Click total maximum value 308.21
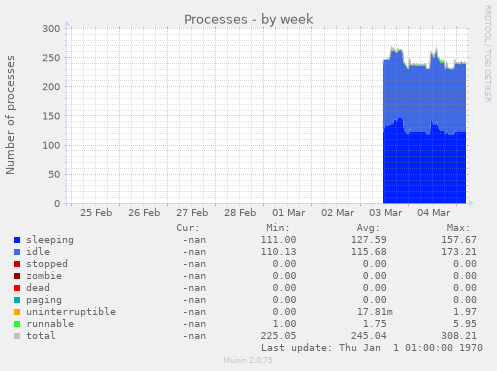This screenshot has width=497, height=371. pos(459,336)
